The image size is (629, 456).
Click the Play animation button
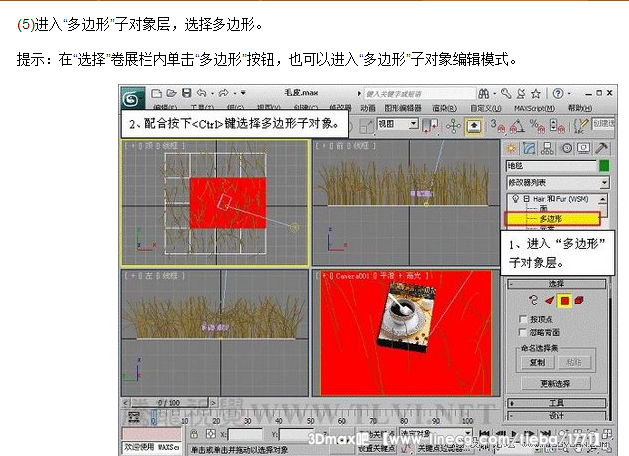515,434
